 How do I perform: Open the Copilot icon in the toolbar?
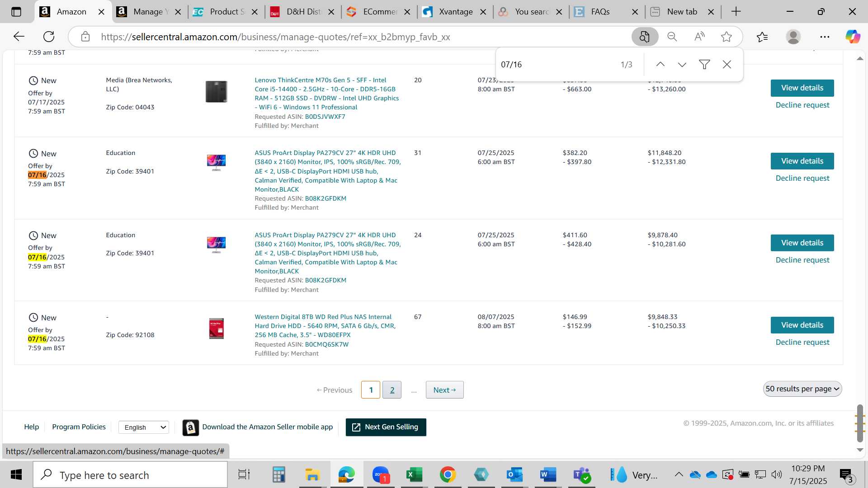click(x=853, y=37)
